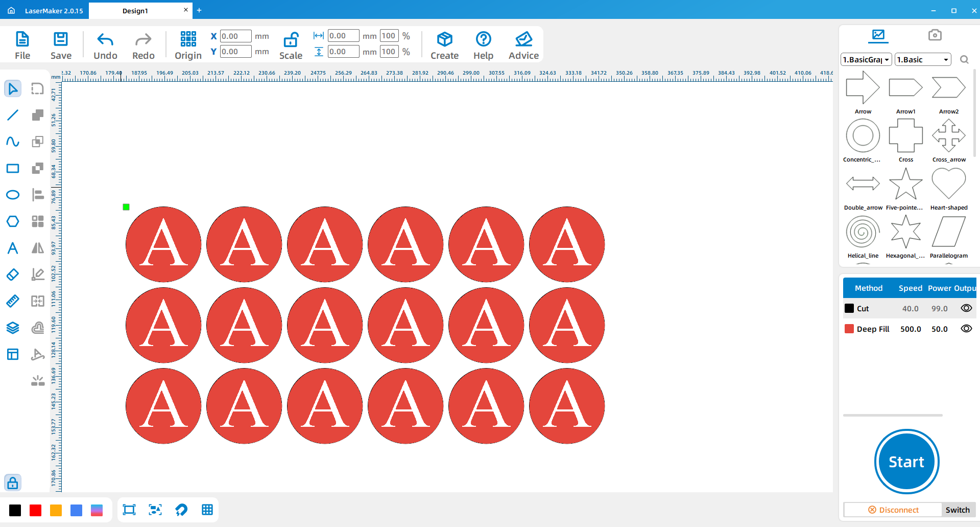980x527 pixels.
Task: Click the Disconnect button
Action: click(x=893, y=510)
